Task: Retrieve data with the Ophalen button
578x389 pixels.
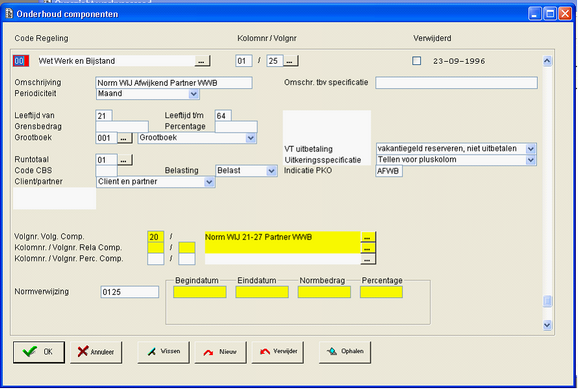Action: tap(345, 352)
